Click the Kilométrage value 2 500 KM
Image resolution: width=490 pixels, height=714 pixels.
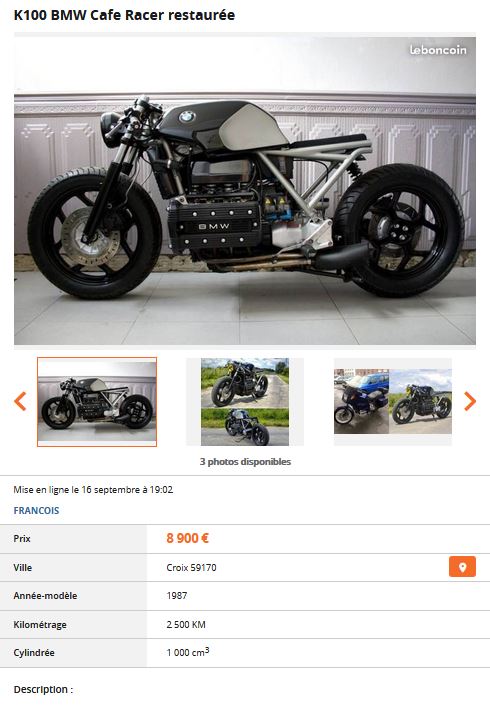point(186,624)
